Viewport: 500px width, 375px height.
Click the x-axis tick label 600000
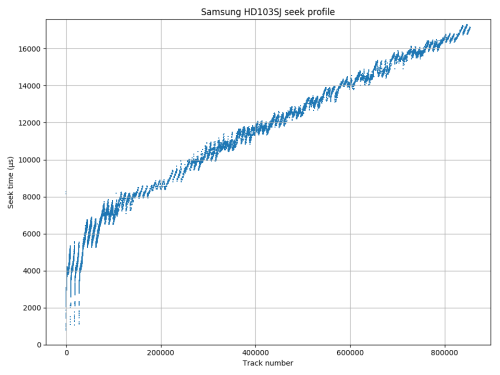pyautogui.click(x=350, y=353)
